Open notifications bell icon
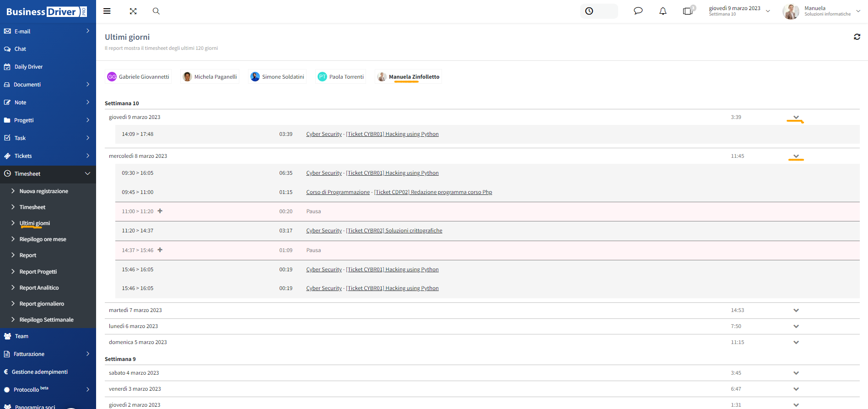Image resolution: width=868 pixels, height=409 pixels. (x=663, y=11)
